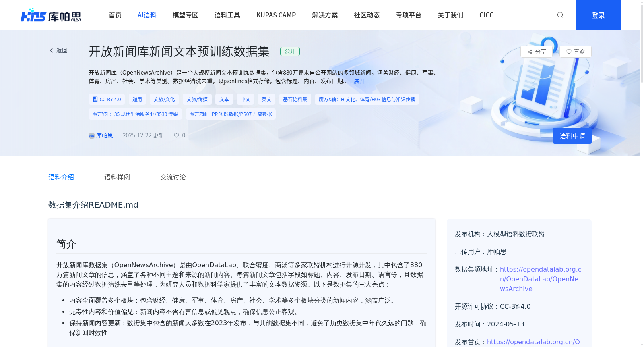Open the AI语料 menu item

(147, 15)
